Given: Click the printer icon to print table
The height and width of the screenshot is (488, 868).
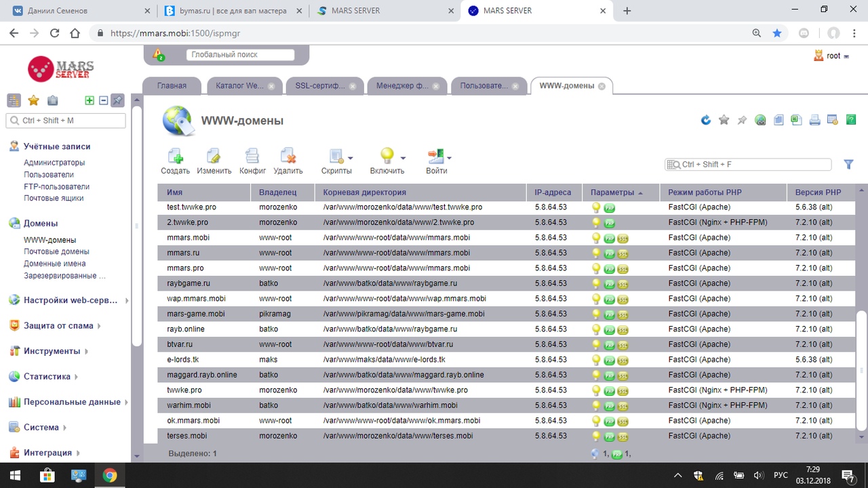Looking at the screenshot, I should click(x=814, y=120).
